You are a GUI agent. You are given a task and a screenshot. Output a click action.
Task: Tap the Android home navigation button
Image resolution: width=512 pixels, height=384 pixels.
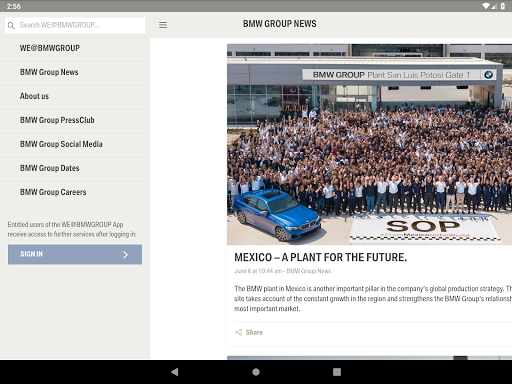coord(256,372)
